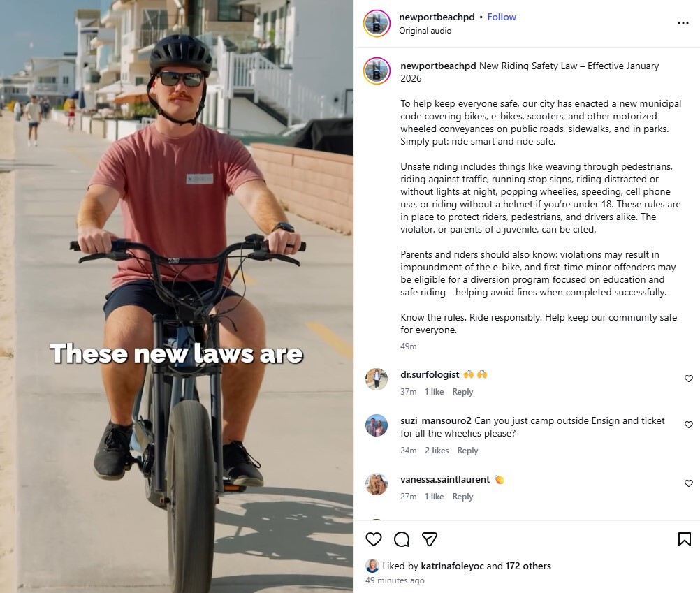
Task: Reply to suzi_mansouro2's comment
Action: [x=467, y=451]
